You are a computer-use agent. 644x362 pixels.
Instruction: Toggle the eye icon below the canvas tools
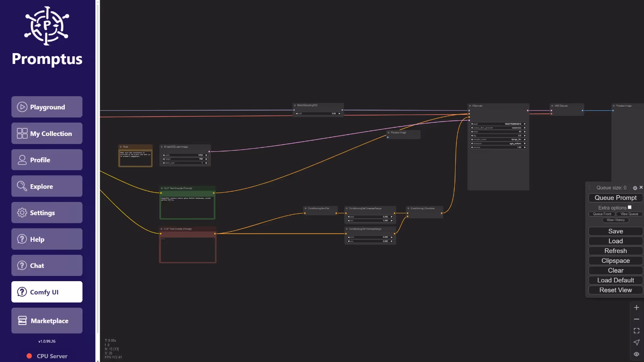click(636, 354)
